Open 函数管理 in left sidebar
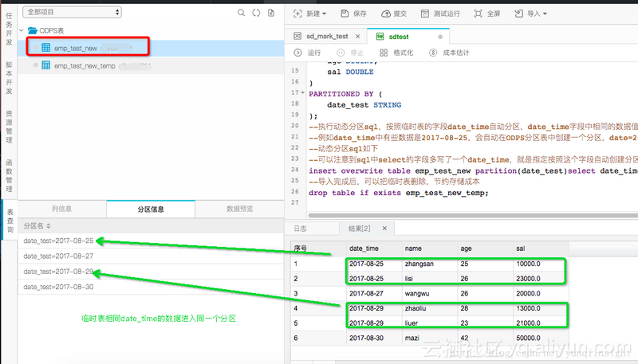638x364 pixels. coord(9,175)
